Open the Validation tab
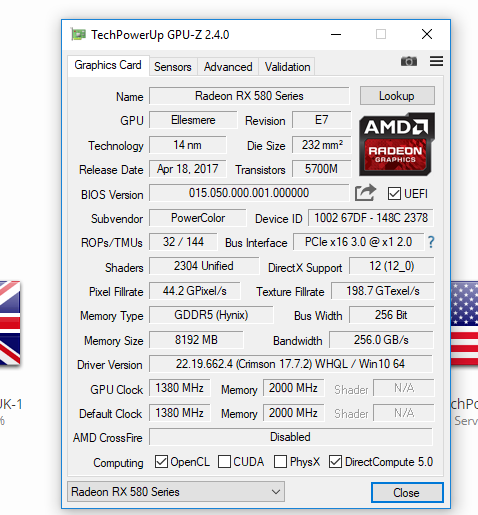Viewport: 478px width, 515px height. 287,67
